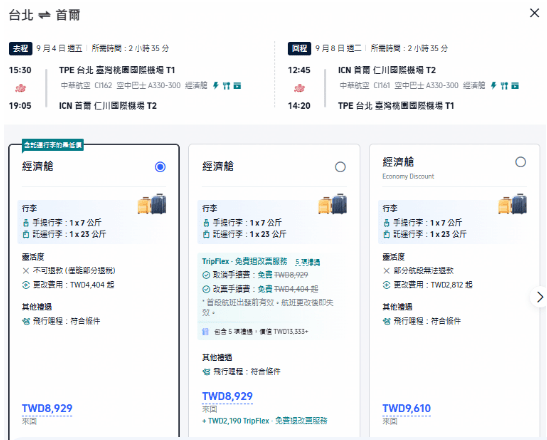Select the first Economy fare radio button

[x=160, y=167]
